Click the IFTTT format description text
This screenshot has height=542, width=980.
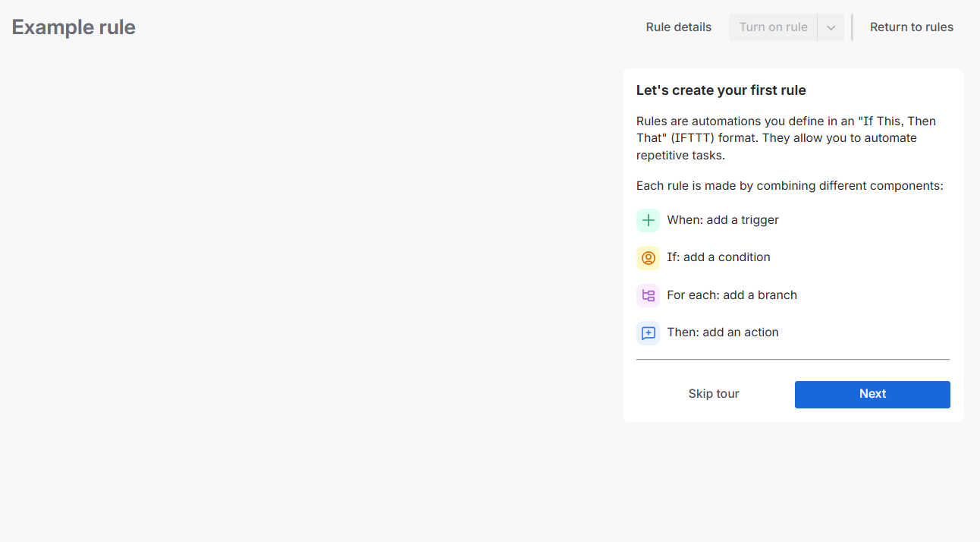click(x=785, y=137)
